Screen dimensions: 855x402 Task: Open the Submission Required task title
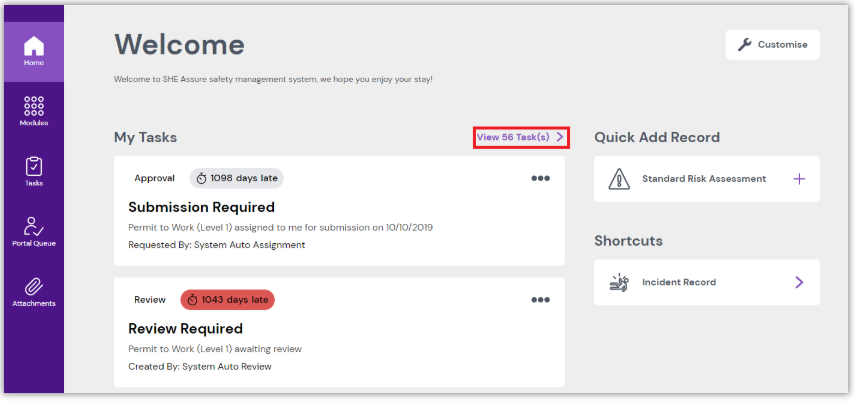coord(201,207)
